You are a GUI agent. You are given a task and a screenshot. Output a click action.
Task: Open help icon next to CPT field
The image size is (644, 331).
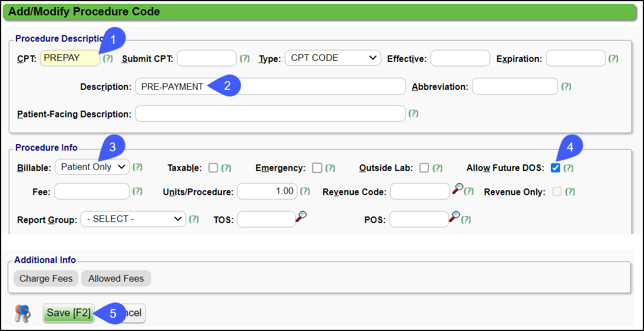point(108,58)
